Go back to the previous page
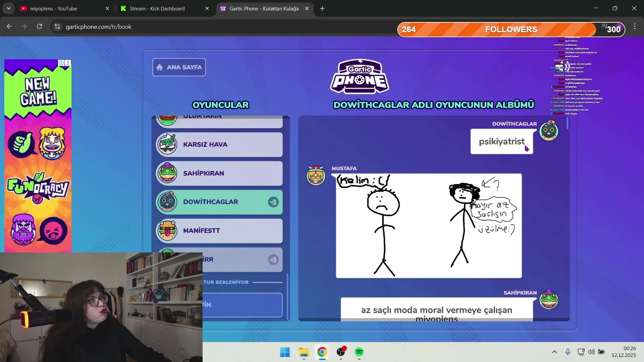The image size is (644, 362). [9, 27]
